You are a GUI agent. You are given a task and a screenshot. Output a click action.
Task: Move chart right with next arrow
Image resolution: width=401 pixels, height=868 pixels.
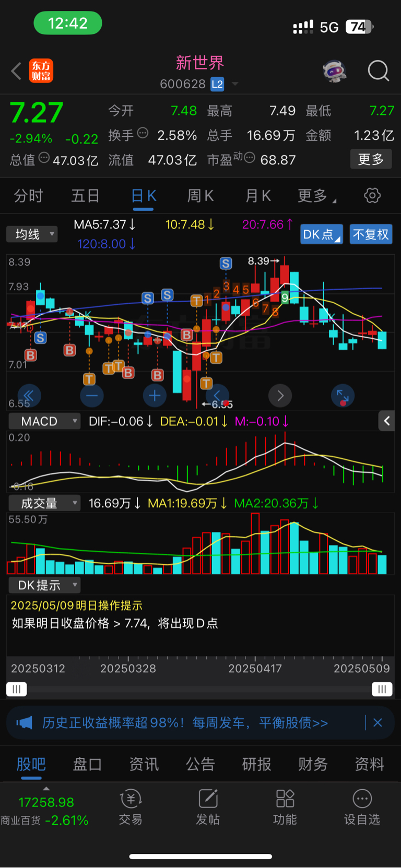[x=280, y=396]
